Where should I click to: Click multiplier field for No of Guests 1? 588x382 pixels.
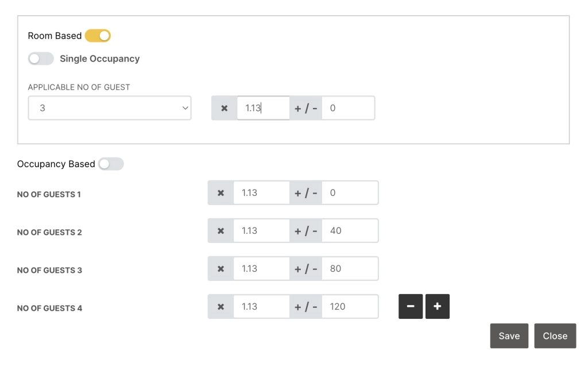[261, 193]
